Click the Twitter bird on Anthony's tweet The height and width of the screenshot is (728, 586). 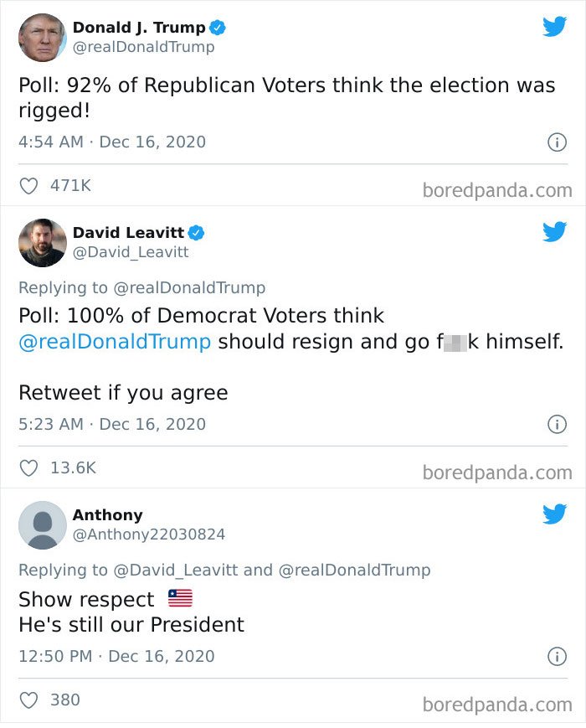555,515
